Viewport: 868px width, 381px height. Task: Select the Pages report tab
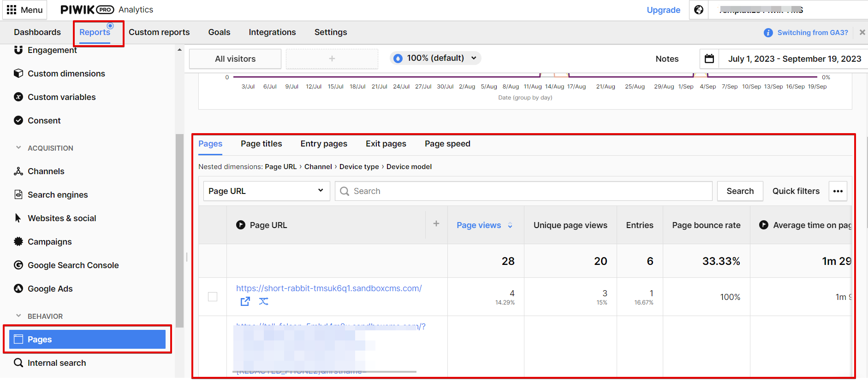point(210,144)
